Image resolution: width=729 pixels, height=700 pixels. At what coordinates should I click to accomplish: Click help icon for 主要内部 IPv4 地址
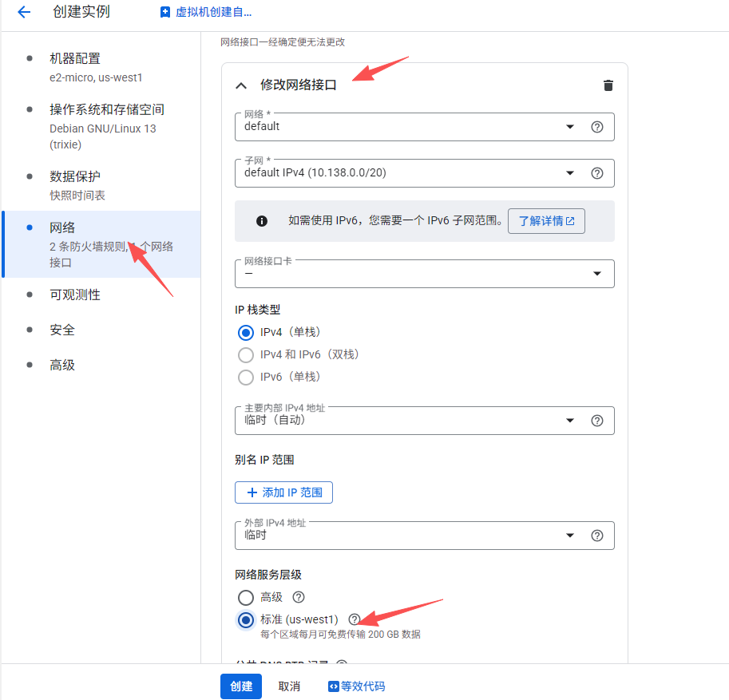(x=596, y=421)
